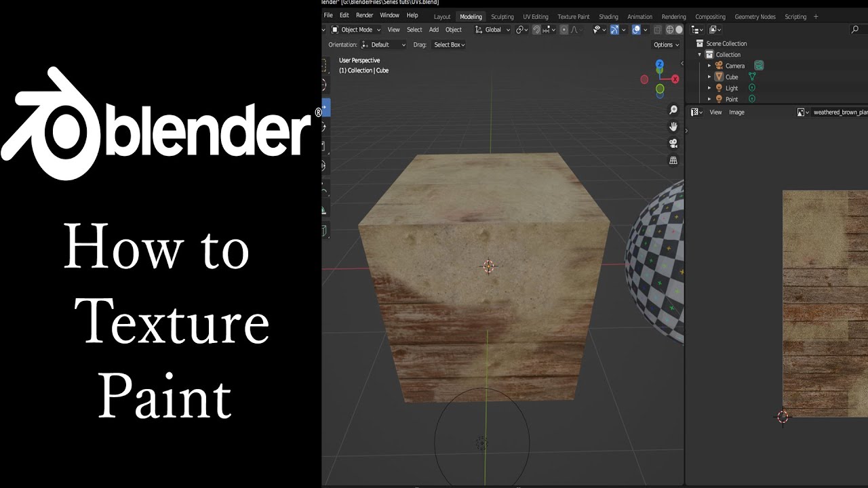The width and height of the screenshot is (868, 488).
Task: Open Drag Select Box dropdown
Action: (x=450, y=45)
